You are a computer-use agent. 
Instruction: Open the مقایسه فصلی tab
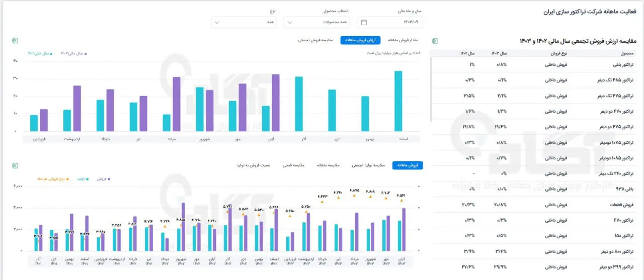pyautogui.click(x=293, y=165)
